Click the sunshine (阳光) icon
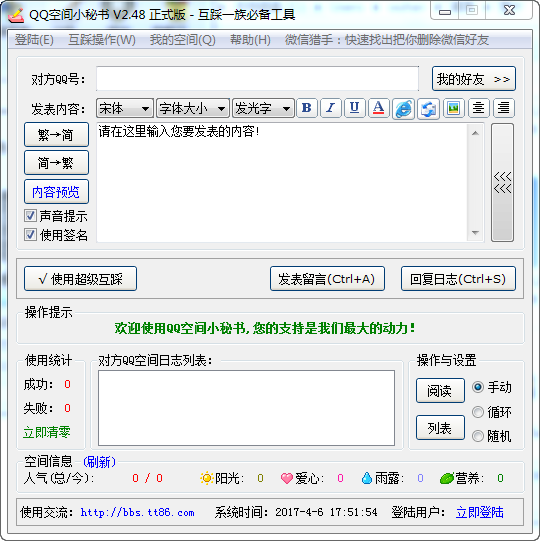The height and width of the screenshot is (541, 540). tap(206, 478)
